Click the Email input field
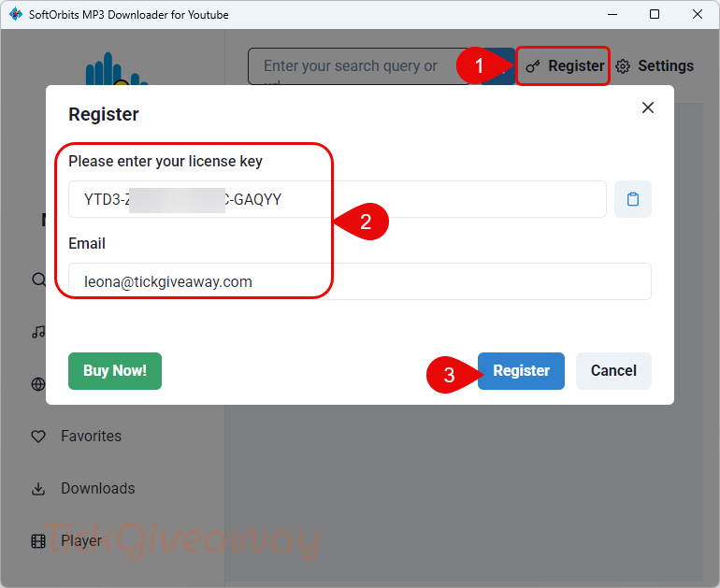Viewport: 720px width, 588px height. [360, 281]
